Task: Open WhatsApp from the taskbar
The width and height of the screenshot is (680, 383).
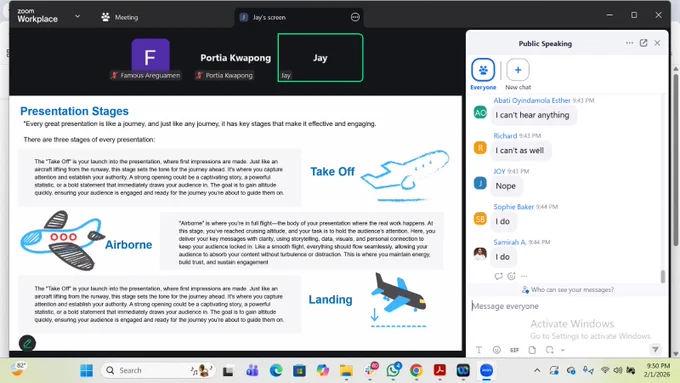Action: click(x=393, y=370)
